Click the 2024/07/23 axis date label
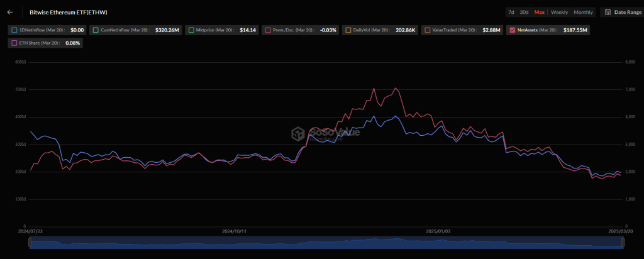 30,231
